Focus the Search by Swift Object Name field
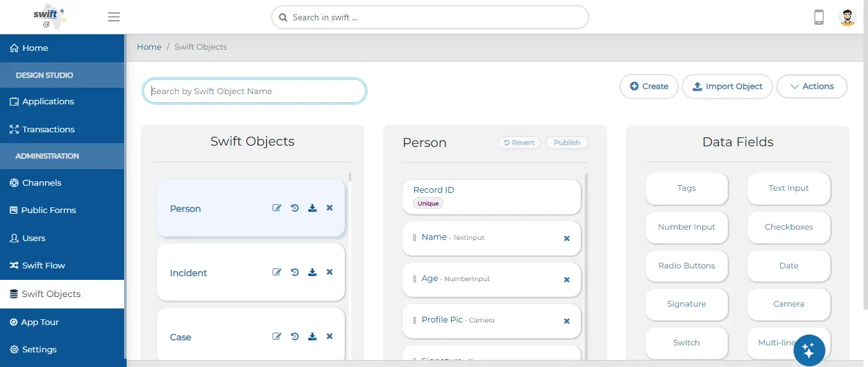This screenshot has width=868, height=367. 255,91
